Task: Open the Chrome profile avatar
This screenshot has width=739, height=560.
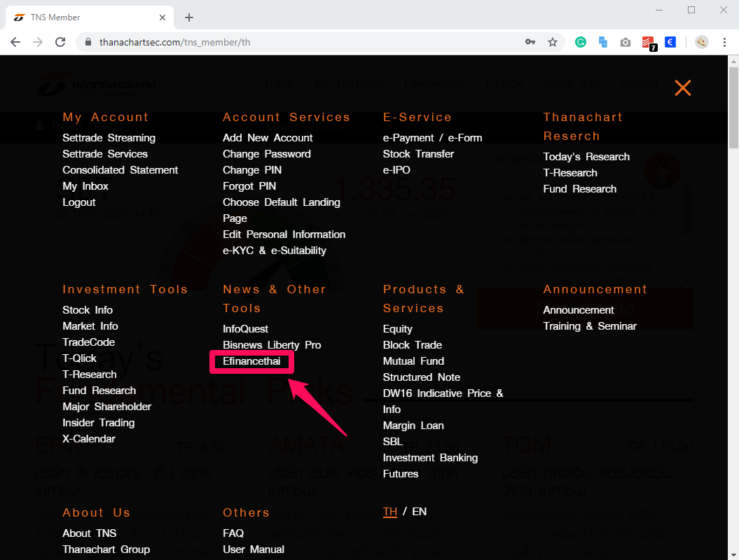Action: click(x=702, y=43)
